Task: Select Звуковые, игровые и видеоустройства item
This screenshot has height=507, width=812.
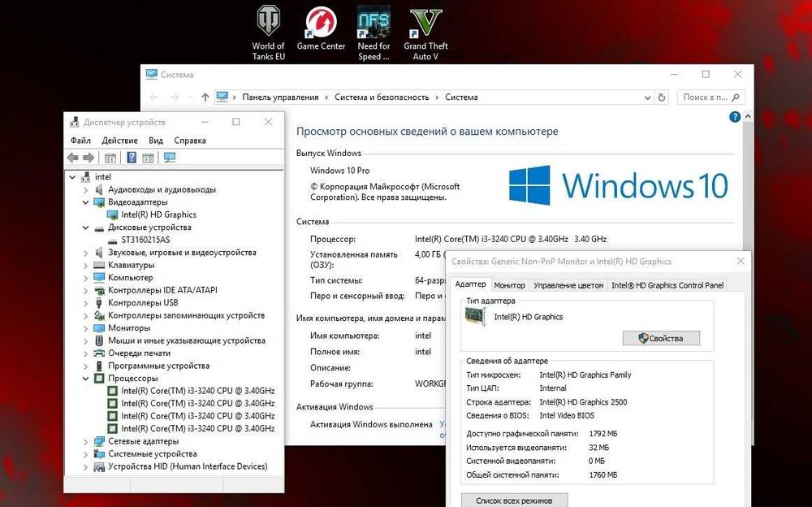Action: (x=182, y=253)
